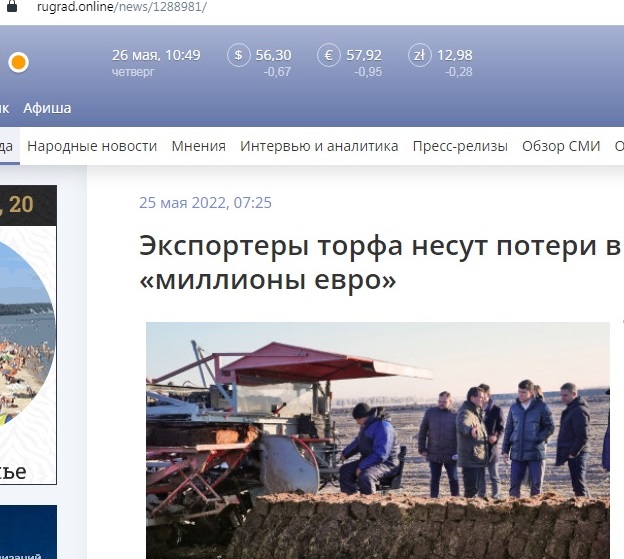Click the article date 25 мая 2022
Screen dimensions: 624x559
pyautogui.click(x=205, y=203)
